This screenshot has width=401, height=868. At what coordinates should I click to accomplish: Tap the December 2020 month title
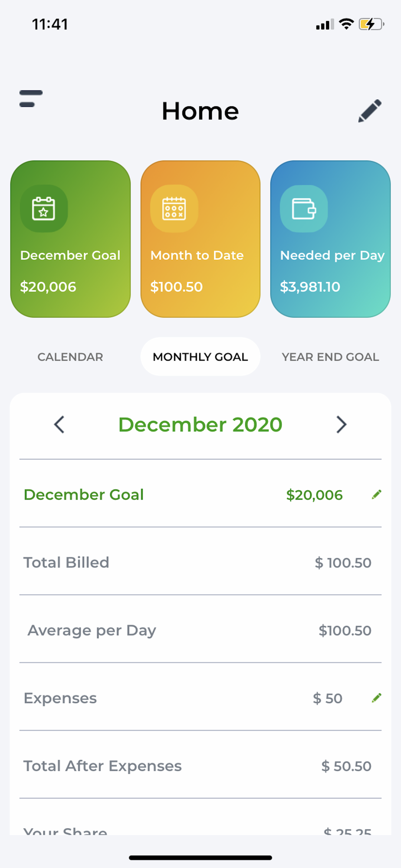200,424
